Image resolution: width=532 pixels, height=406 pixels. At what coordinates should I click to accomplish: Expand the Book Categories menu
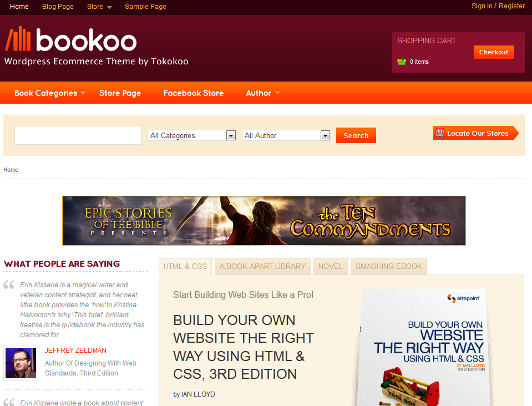pos(50,93)
